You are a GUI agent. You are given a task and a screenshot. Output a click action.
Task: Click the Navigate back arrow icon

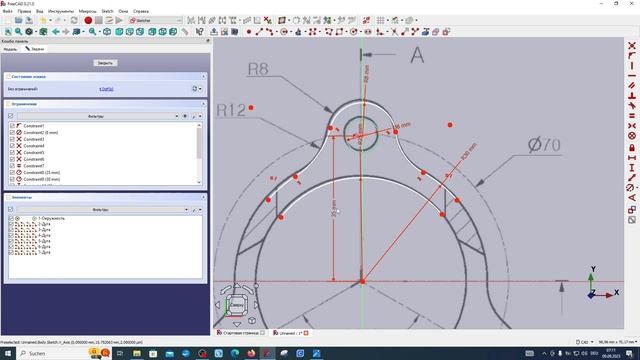(56, 32)
